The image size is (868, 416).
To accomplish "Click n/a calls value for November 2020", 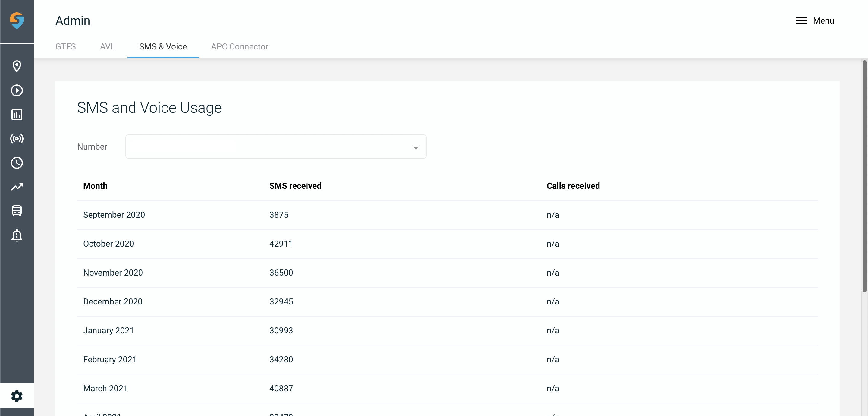I will click(x=553, y=273).
